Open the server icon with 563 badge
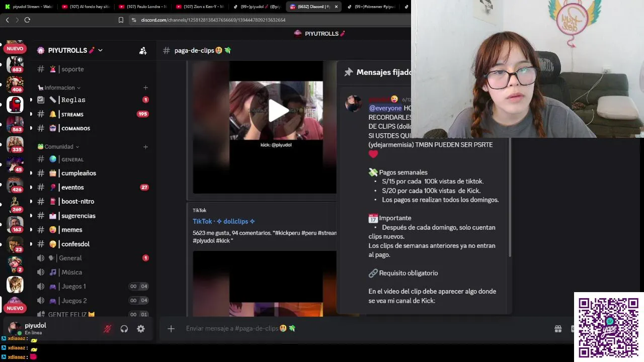The image size is (644, 362). tap(15, 124)
